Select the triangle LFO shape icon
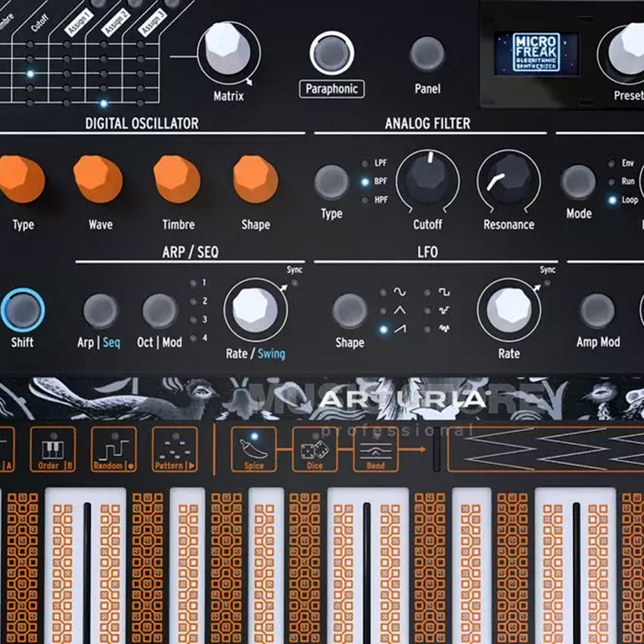 [x=399, y=310]
